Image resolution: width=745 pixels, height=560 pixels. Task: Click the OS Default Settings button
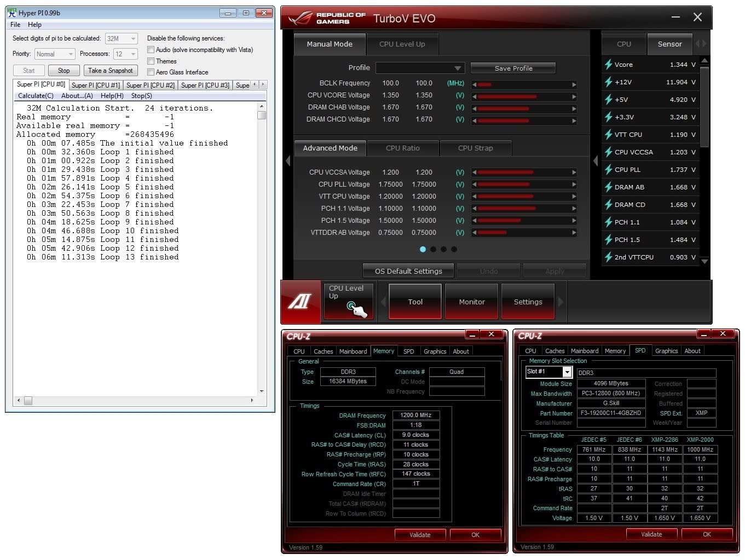click(408, 271)
